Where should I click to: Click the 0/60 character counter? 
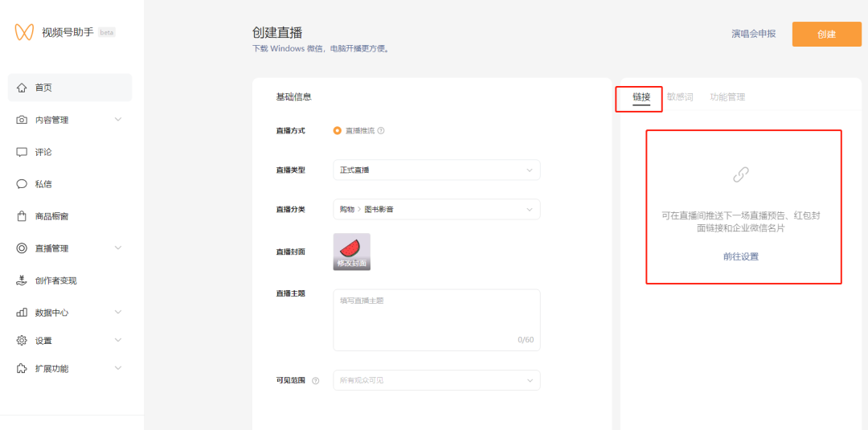click(526, 340)
